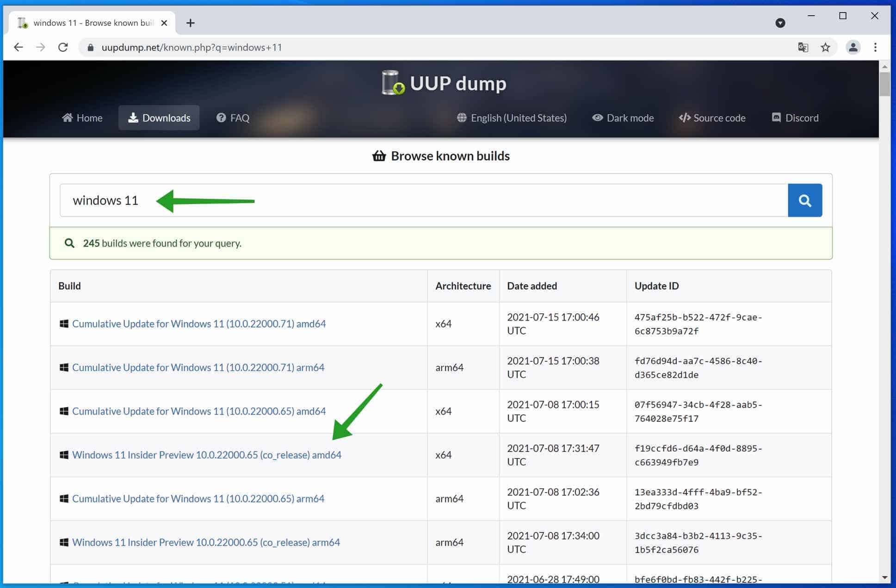Open the English (United States) language selector

click(512, 118)
